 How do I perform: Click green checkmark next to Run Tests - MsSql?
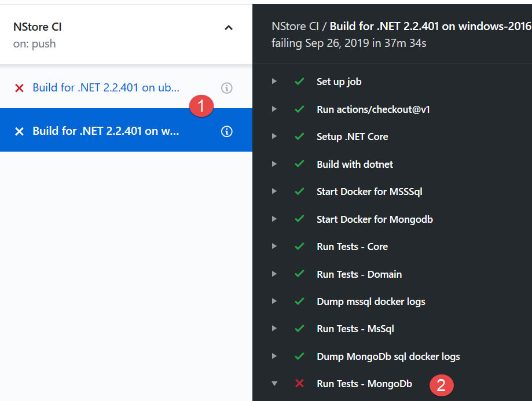click(299, 329)
